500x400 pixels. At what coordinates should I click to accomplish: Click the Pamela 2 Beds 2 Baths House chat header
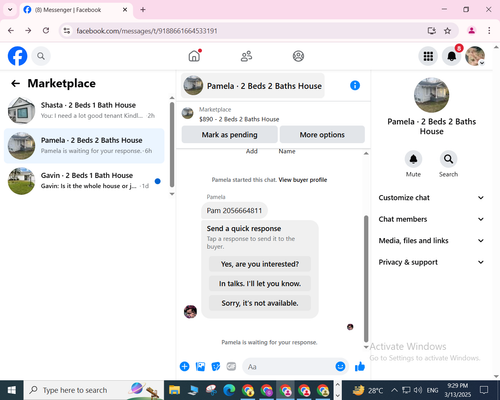(253, 86)
